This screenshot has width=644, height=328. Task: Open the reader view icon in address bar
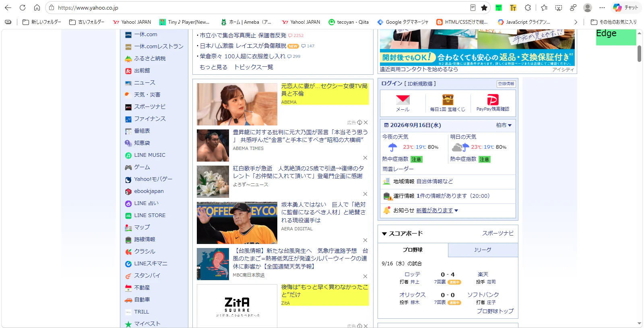473,8
